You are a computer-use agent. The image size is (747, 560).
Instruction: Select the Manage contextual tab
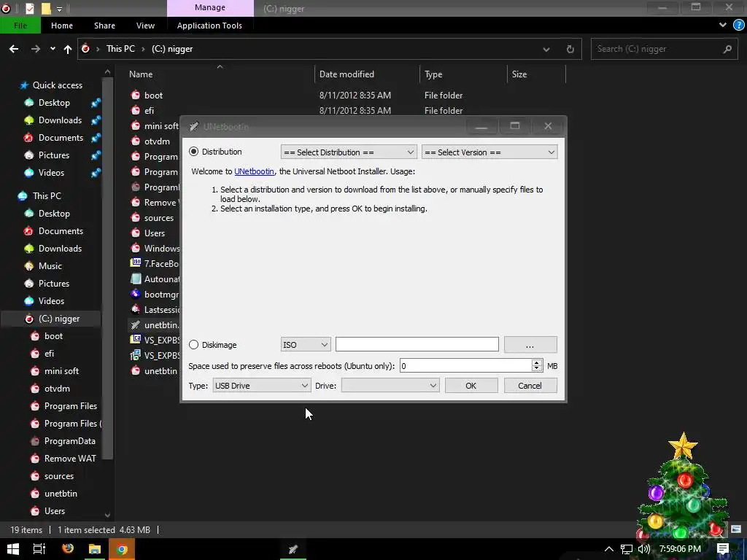pos(209,7)
